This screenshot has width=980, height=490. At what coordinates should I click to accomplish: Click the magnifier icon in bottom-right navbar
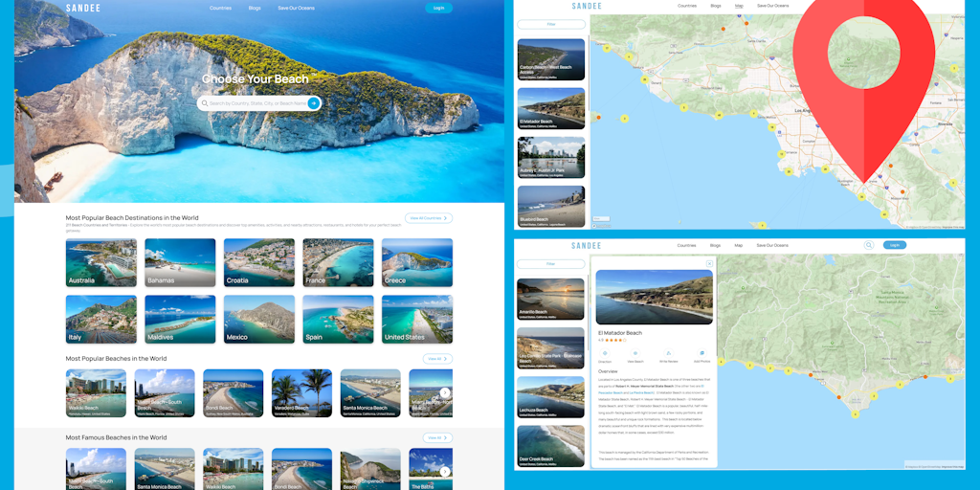869,245
